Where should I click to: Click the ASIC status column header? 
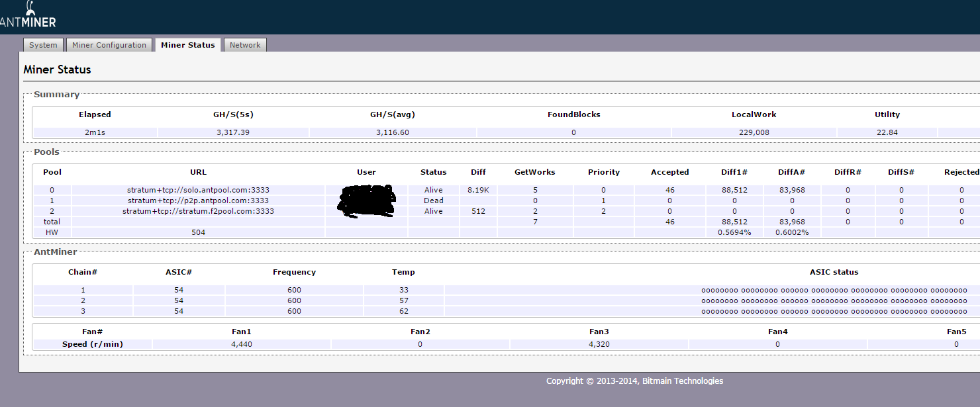click(x=834, y=272)
